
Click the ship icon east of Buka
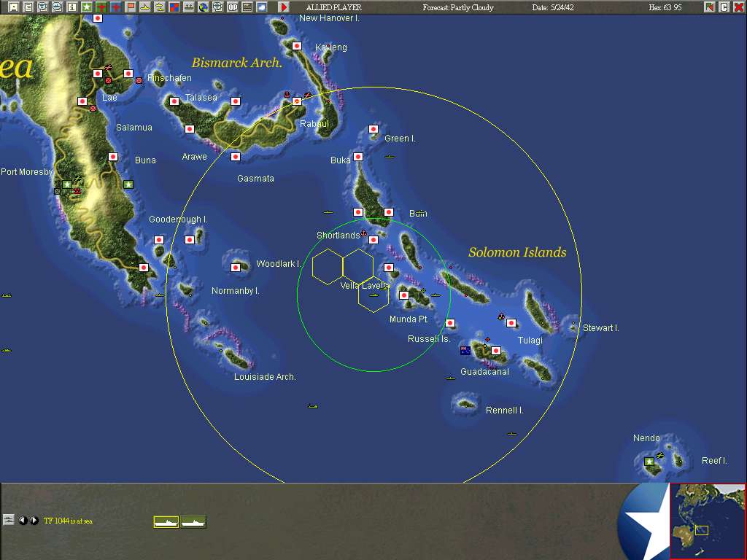pos(390,156)
